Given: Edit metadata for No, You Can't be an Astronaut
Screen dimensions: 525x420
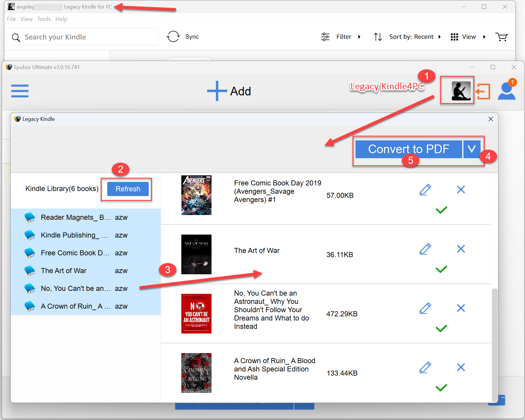Looking at the screenshot, I should pos(425,308).
